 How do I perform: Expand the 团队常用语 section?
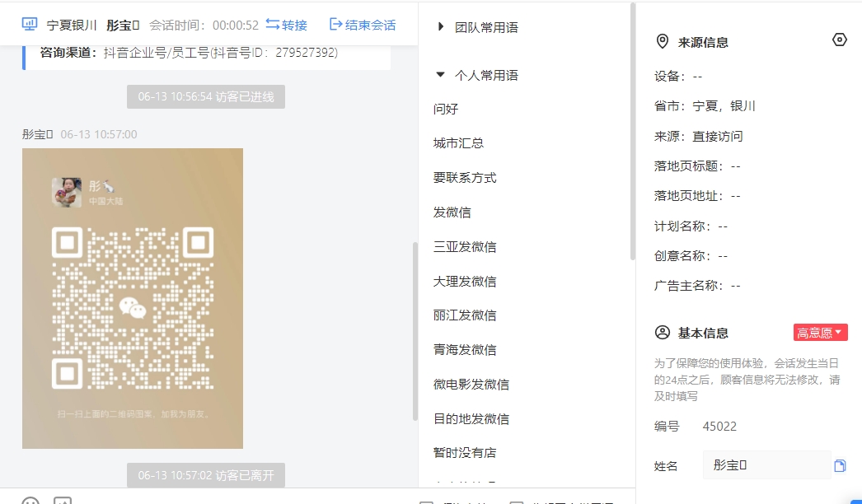440,26
